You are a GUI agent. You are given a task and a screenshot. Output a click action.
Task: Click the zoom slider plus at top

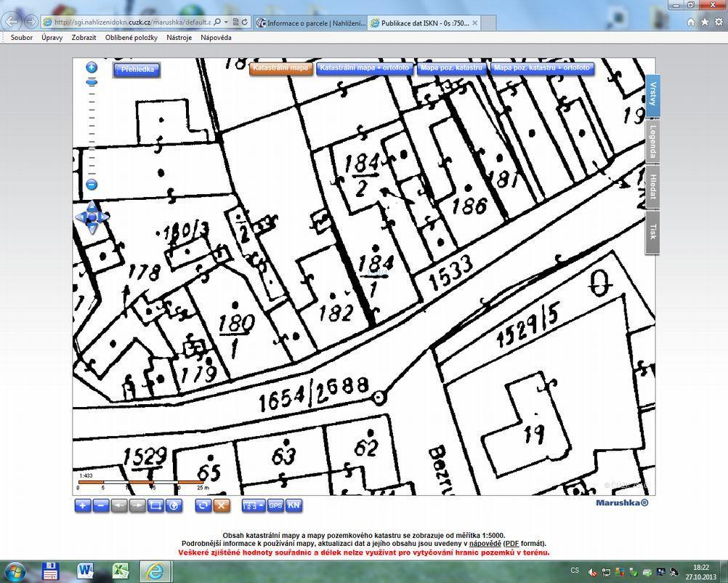coord(92,68)
